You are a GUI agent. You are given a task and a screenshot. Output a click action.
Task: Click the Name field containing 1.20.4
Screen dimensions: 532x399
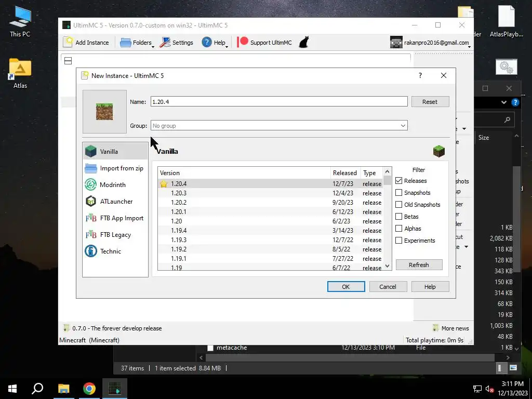pyautogui.click(x=279, y=101)
